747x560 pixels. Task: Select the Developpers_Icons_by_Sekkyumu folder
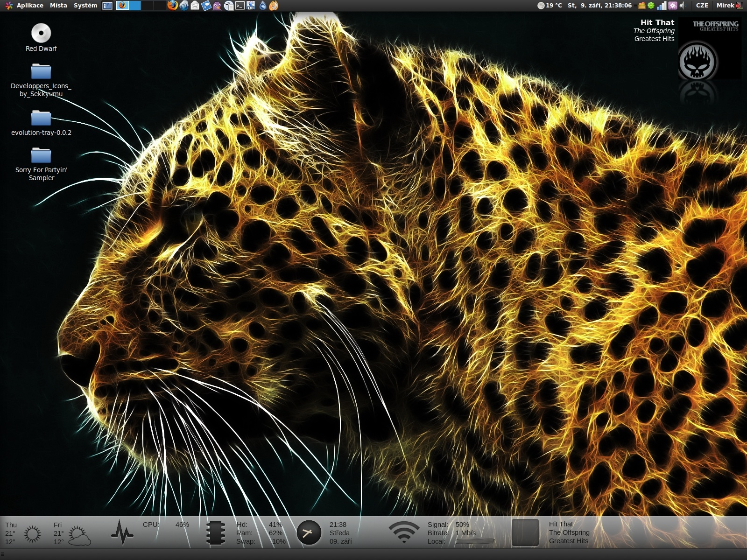pyautogui.click(x=41, y=71)
